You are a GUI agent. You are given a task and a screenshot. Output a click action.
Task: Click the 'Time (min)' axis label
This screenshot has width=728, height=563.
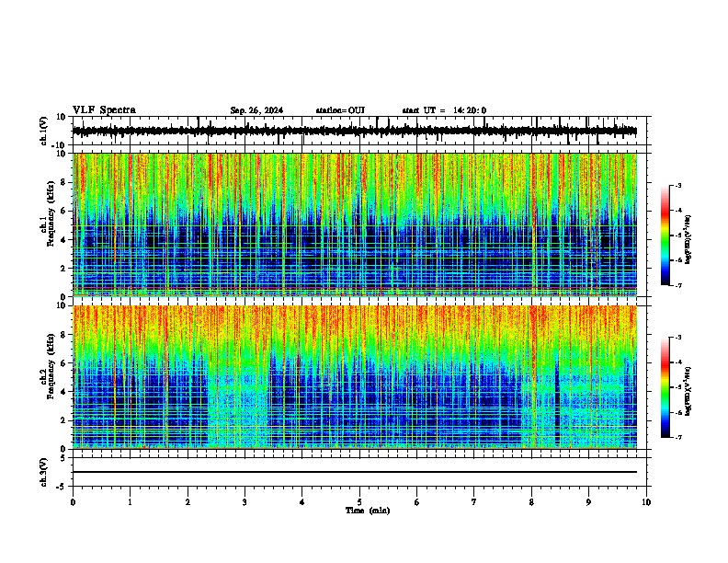[x=368, y=511]
